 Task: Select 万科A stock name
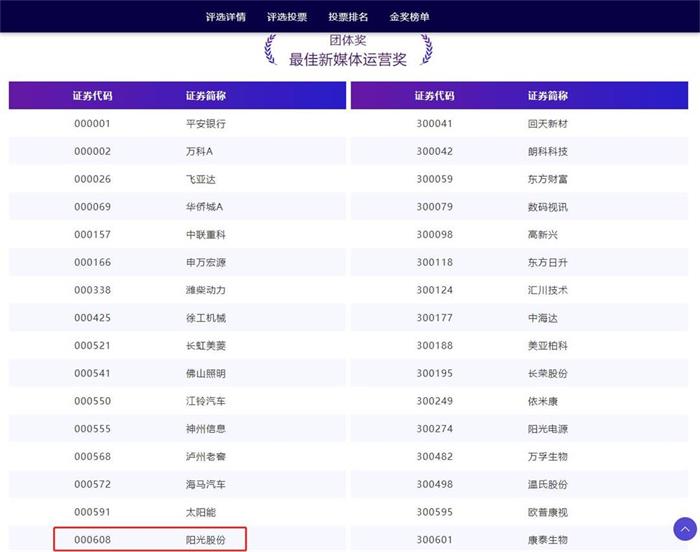(200, 152)
